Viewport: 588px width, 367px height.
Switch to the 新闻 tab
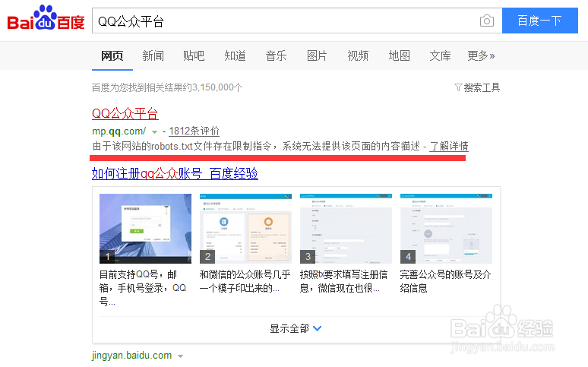click(x=153, y=56)
